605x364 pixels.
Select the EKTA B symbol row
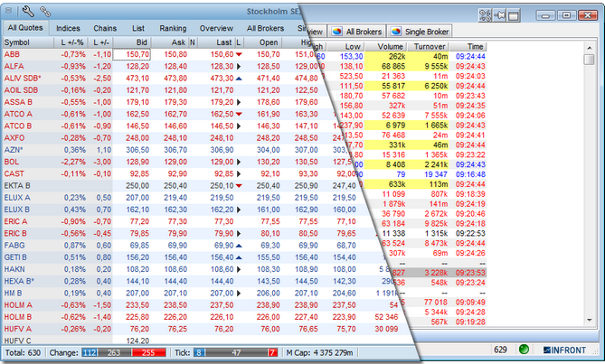point(17,186)
